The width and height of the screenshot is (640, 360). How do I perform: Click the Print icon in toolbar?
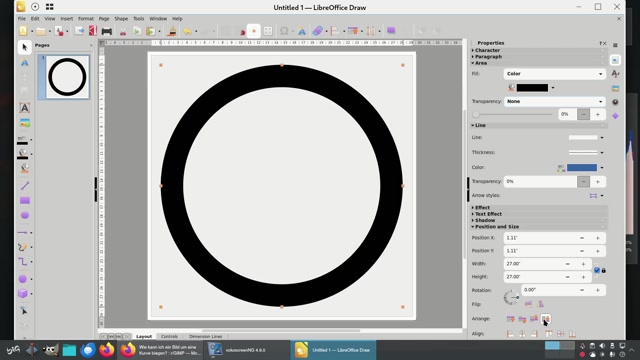107,31
